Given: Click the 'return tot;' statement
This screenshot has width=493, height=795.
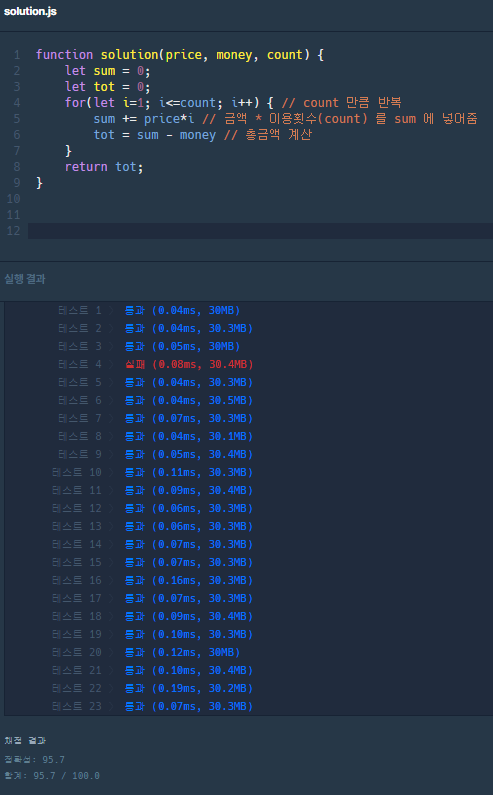Looking at the screenshot, I should [104, 167].
